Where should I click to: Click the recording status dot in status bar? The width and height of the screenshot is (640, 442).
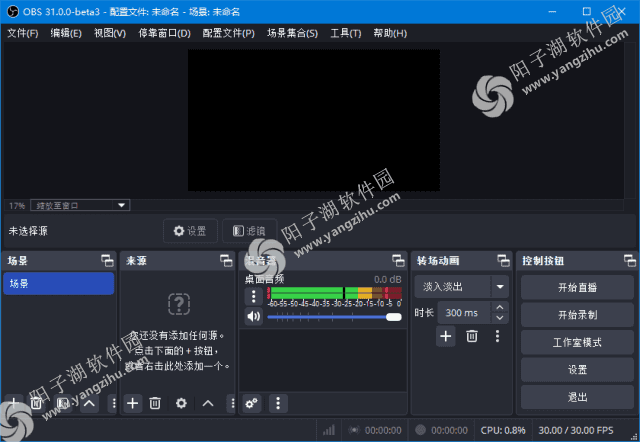pos(420,430)
